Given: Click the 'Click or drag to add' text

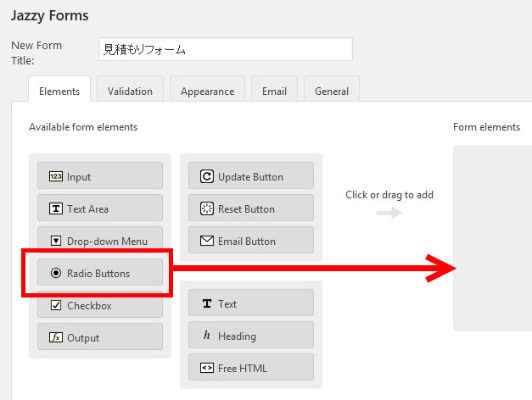Looking at the screenshot, I should point(389,195).
